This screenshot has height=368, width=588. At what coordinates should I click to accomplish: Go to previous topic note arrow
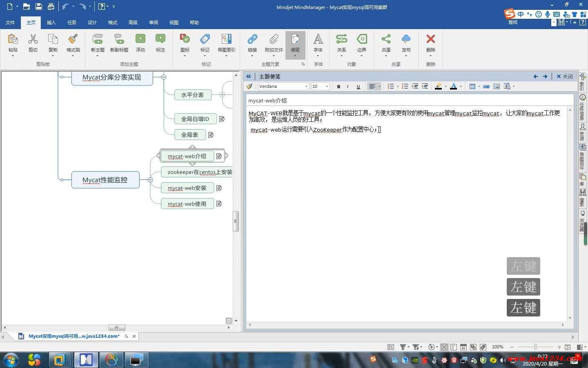(536, 76)
